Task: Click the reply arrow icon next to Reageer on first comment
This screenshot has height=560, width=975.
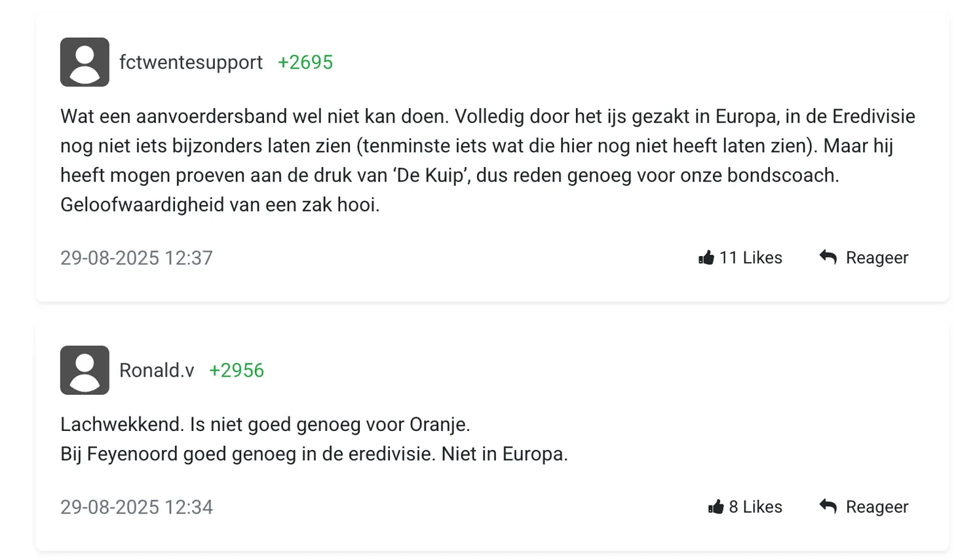Action: (828, 257)
